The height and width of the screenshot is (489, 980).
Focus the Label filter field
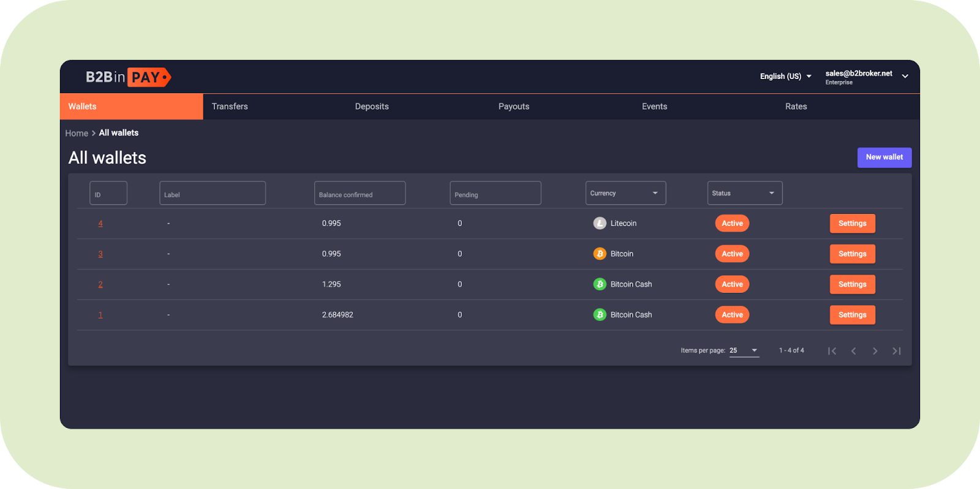213,193
